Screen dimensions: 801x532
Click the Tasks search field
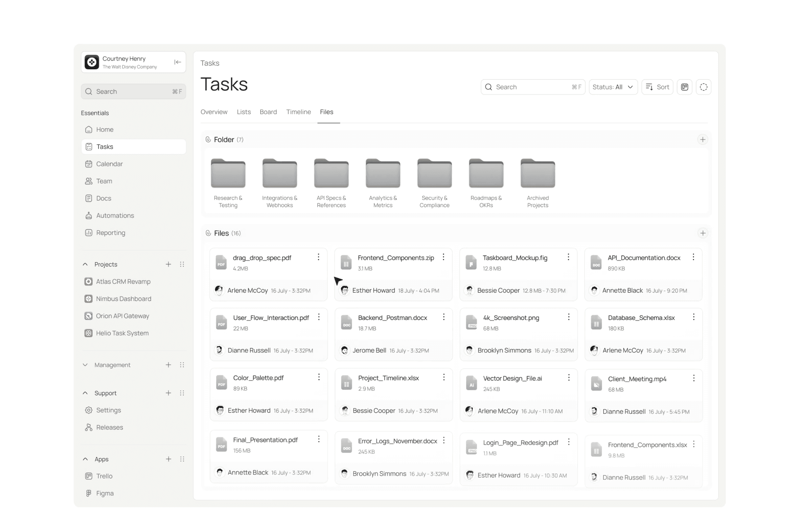[532, 87]
